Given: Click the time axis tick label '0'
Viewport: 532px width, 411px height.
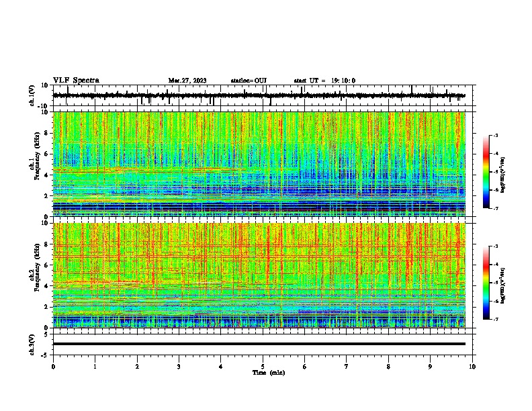Looking at the screenshot, I should click(x=53, y=367).
